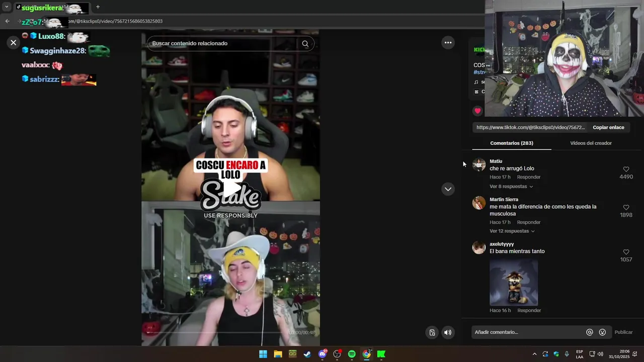Close the TikTok video viewer
644x362 pixels.
point(14,43)
